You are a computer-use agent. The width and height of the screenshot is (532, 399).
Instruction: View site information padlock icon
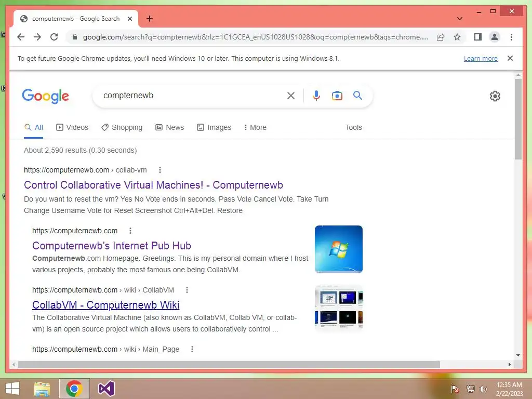pos(75,37)
